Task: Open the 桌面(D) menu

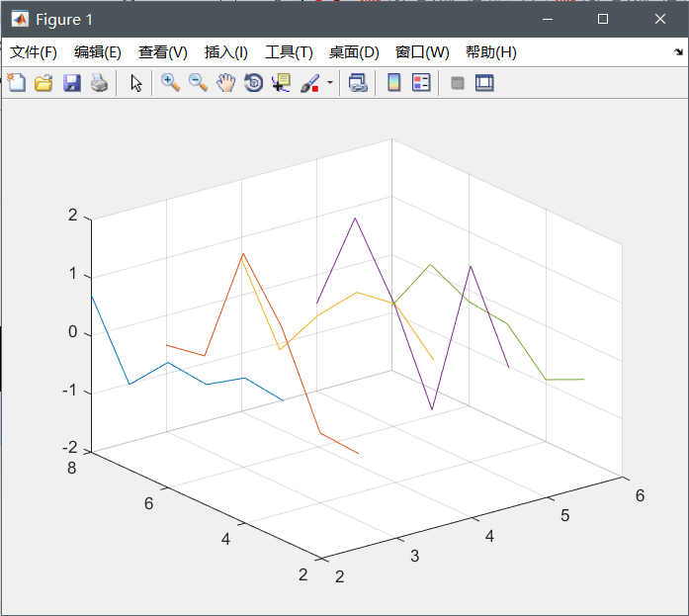Action: 354,52
